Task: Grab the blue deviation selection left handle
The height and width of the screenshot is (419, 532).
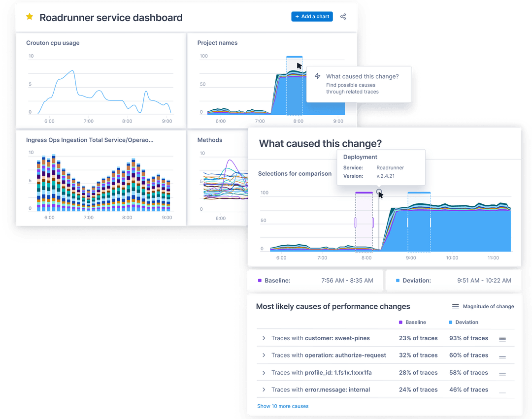Action: pyautogui.click(x=408, y=223)
